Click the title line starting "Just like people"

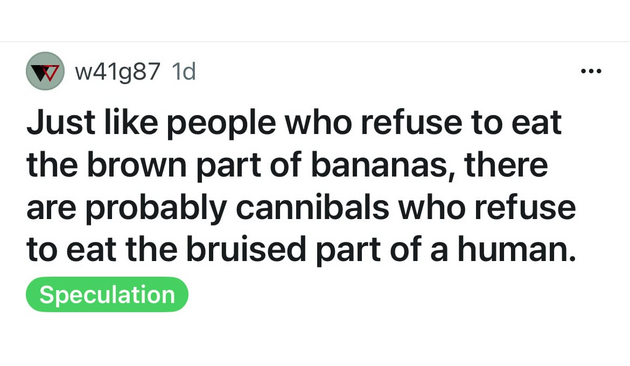click(294, 123)
